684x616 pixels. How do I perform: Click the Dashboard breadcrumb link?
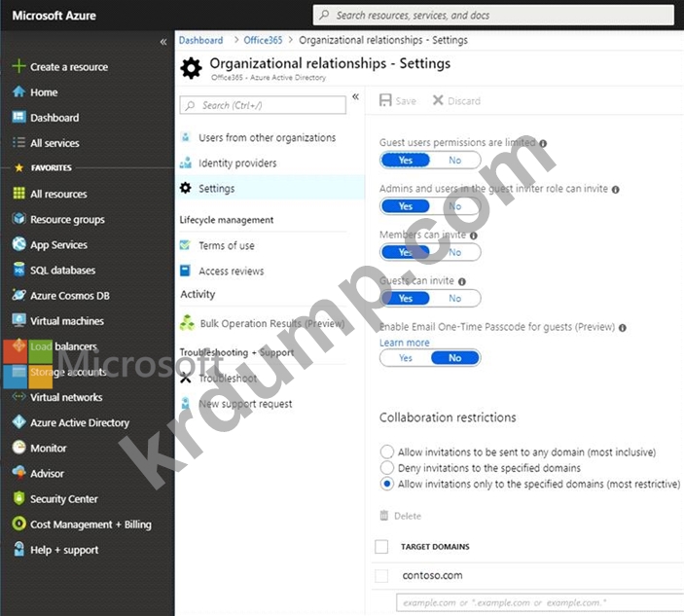coord(200,41)
